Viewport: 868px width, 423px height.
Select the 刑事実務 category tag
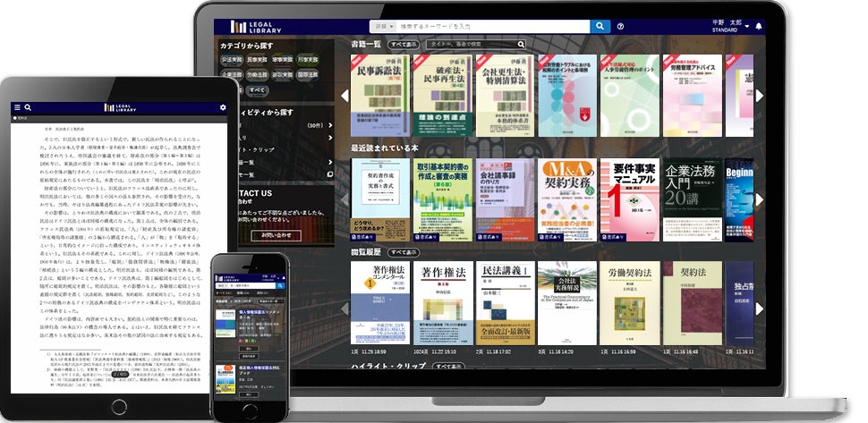pos(308,59)
